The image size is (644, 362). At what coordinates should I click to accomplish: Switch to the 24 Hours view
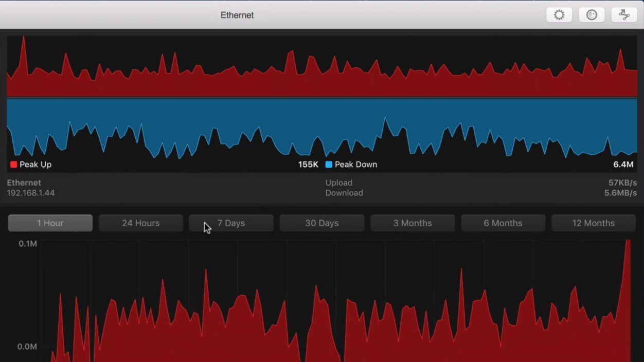click(x=140, y=223)
